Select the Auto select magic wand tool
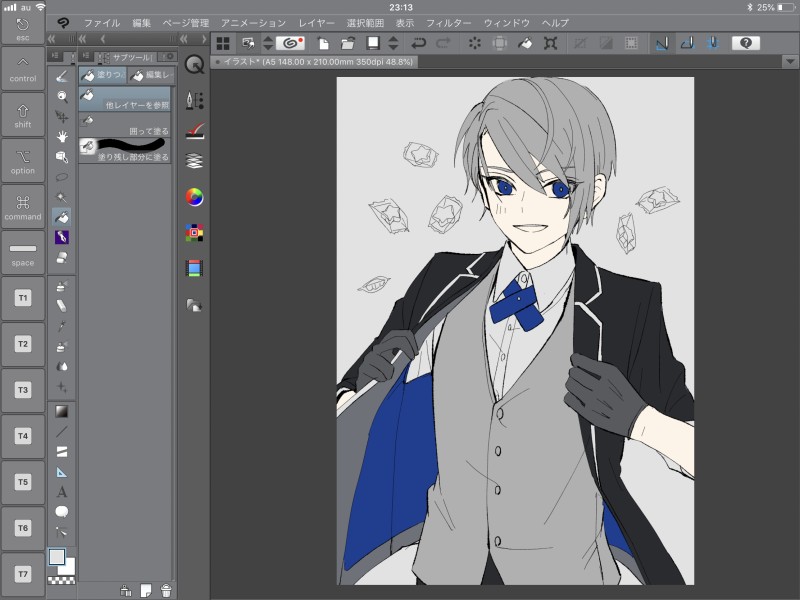This screenshot has height=600, width=800. pos(62,197)
